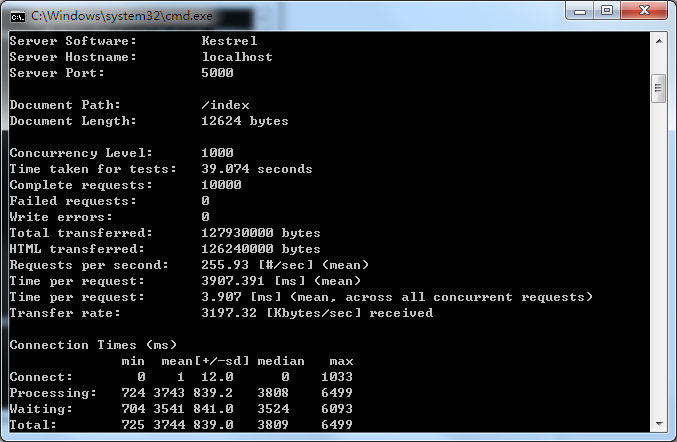
Task: Click the Document Path value /index
Action: point(225,105)
